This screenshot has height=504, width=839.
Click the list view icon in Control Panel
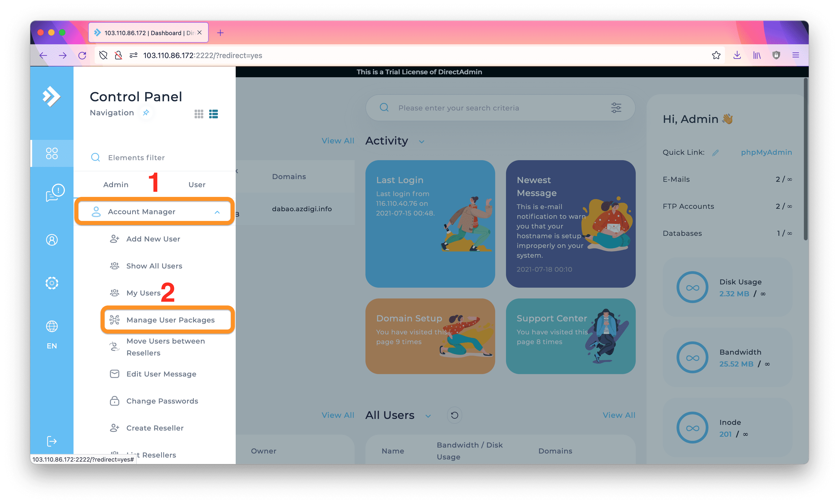click(213, 113)
